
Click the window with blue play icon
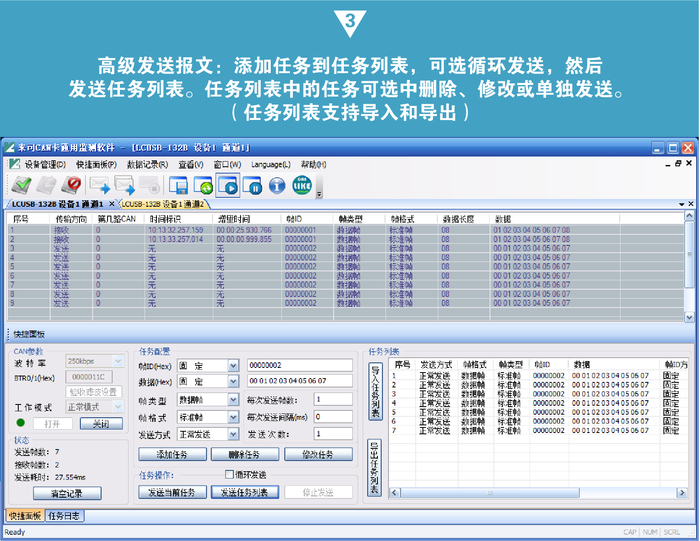pos(228,185)
